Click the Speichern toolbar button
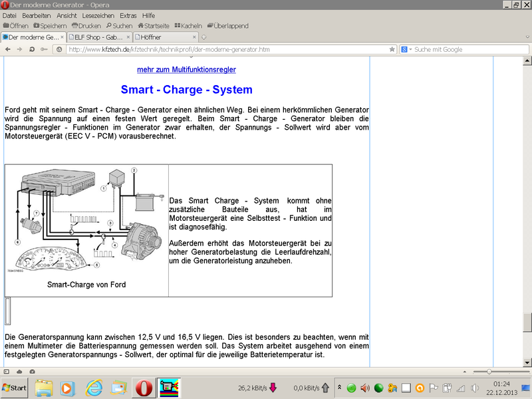This screenshot has width=532, height=399. click(50, 26)
